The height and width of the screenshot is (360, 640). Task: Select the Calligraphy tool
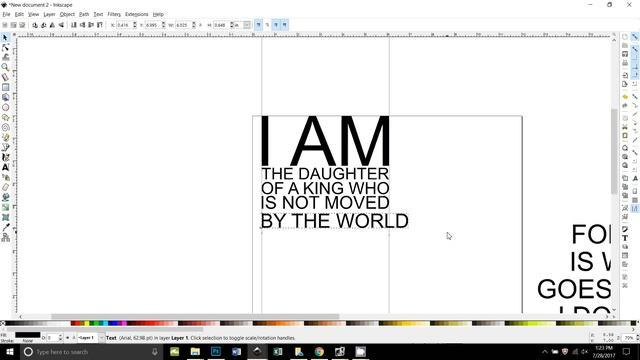(x=5, y=157)
